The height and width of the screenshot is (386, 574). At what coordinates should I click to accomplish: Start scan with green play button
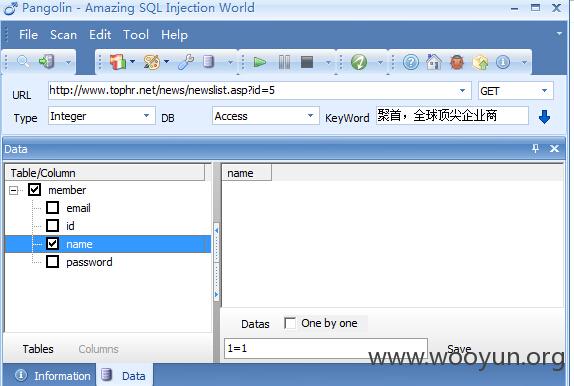click(260, 62)
